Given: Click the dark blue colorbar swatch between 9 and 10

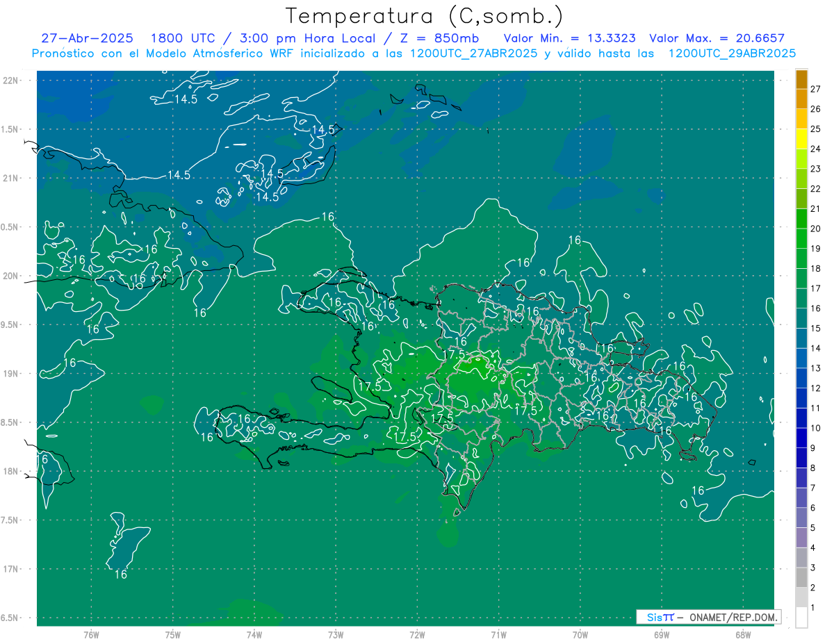Looking at the screenshot, I should tap(802, 438).
